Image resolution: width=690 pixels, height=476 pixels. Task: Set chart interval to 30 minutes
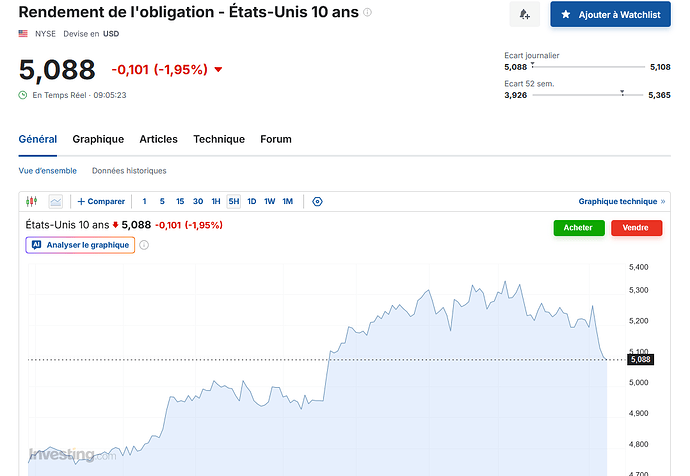(198, 201)
